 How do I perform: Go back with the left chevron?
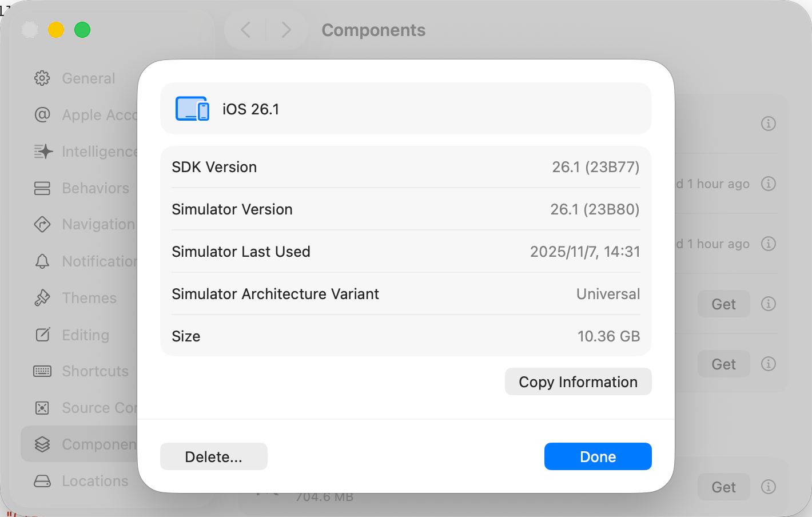(246, 30)
